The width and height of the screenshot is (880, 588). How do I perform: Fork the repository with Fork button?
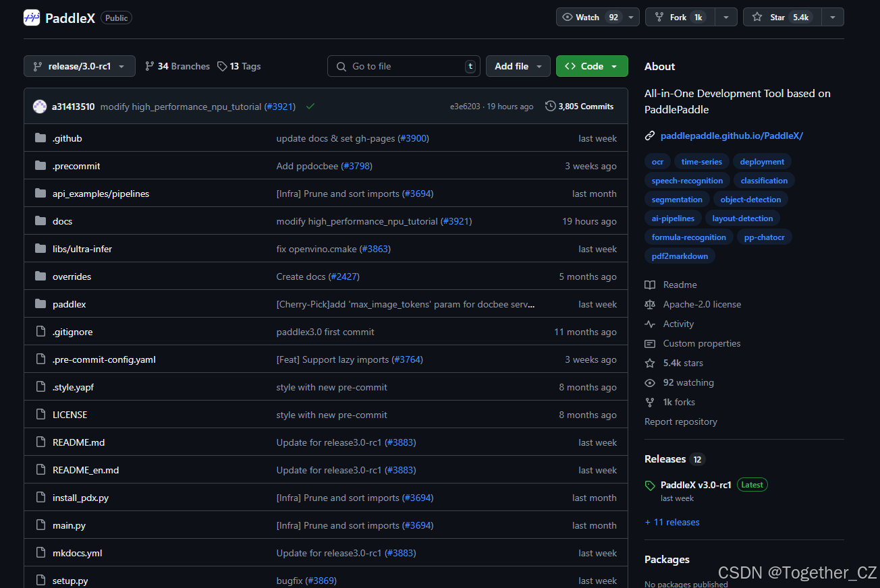[680, 17]
